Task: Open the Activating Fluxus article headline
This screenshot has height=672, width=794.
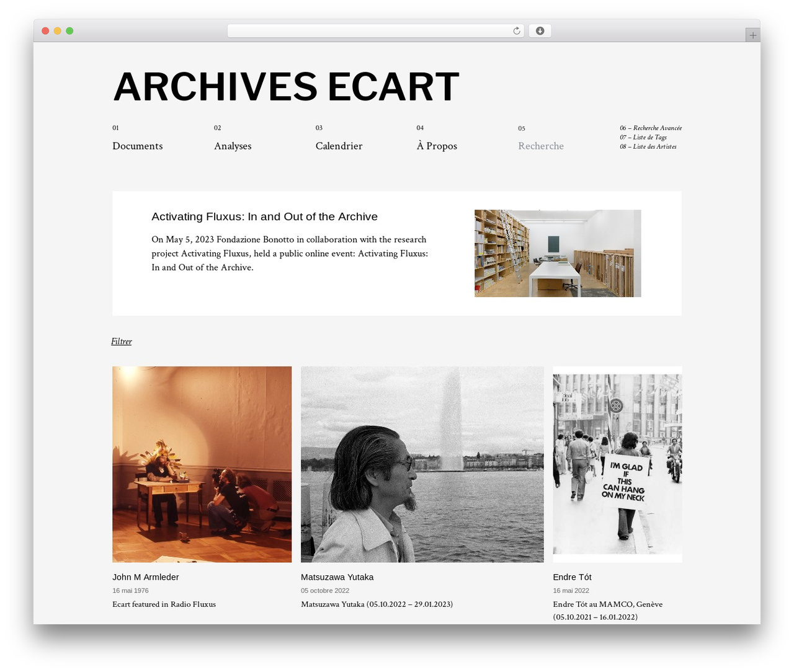Action: click(264, 216)
